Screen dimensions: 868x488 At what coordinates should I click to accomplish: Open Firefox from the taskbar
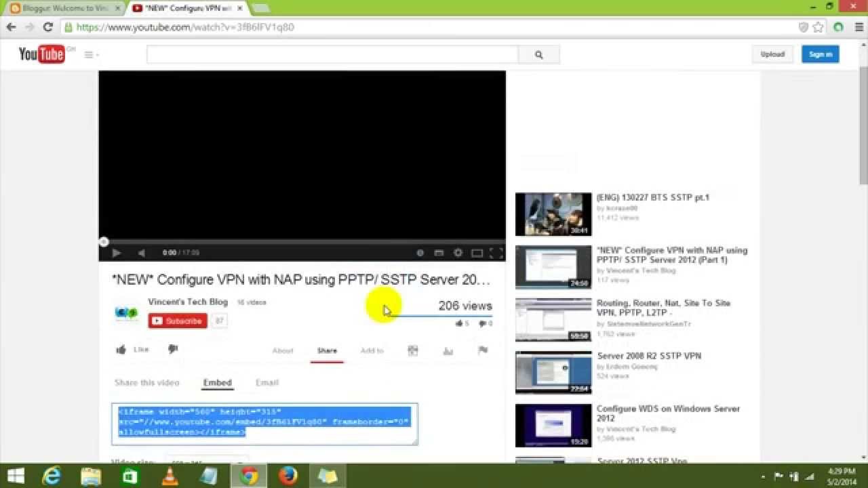(x=288, y=476)
